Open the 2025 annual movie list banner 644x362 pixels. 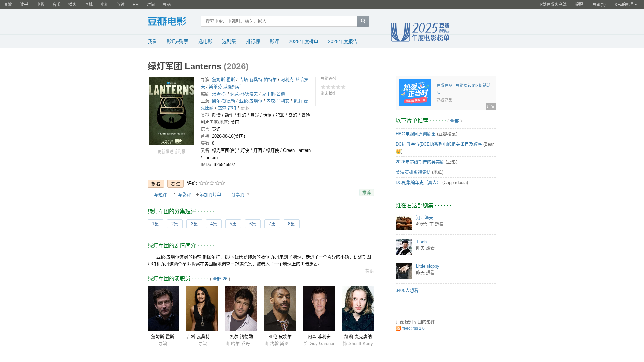tap(420, 32)
